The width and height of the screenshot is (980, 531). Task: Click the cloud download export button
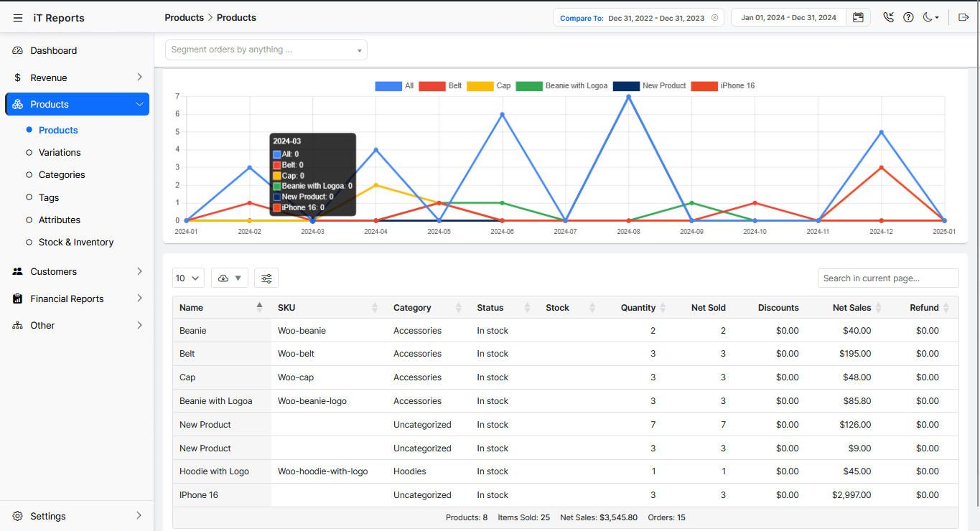pos(230,278)
